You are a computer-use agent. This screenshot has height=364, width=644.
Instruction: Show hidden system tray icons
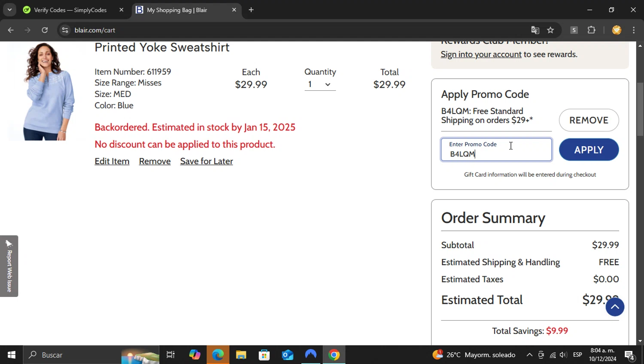529,355
